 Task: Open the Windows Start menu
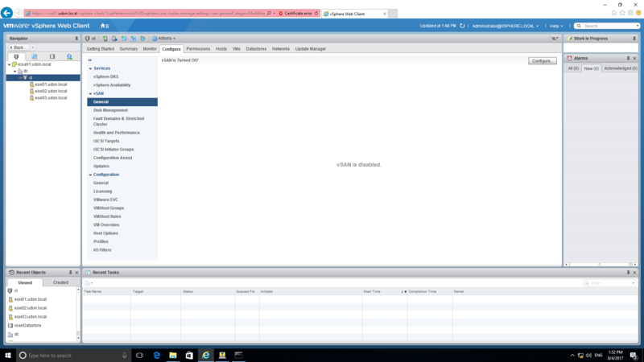coord(8,356)
